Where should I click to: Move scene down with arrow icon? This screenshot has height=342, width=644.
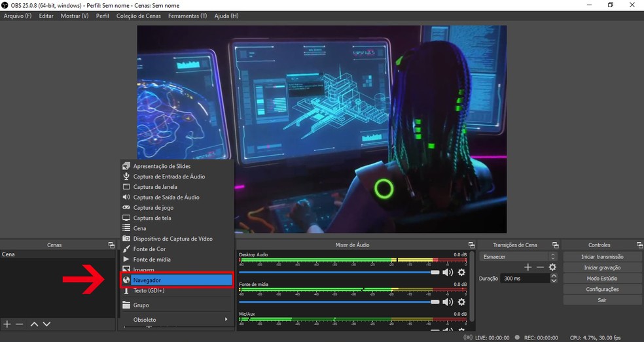pyautogui.click(x=46, y=324)
